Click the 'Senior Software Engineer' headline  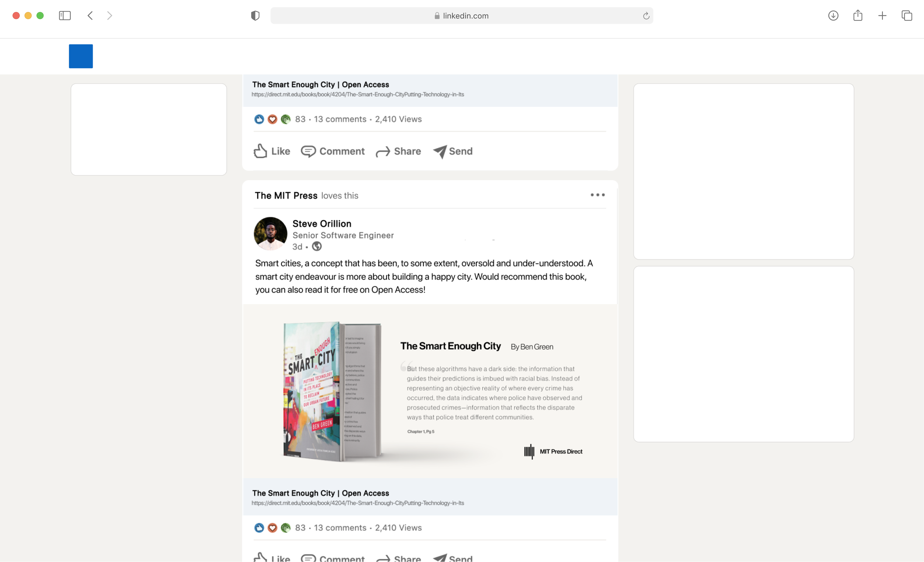coord(343,235)
